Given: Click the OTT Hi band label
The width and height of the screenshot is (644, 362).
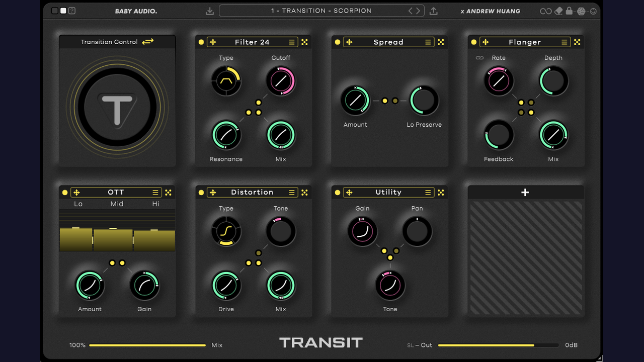Looking at the screenshot, I should [155, 204].
